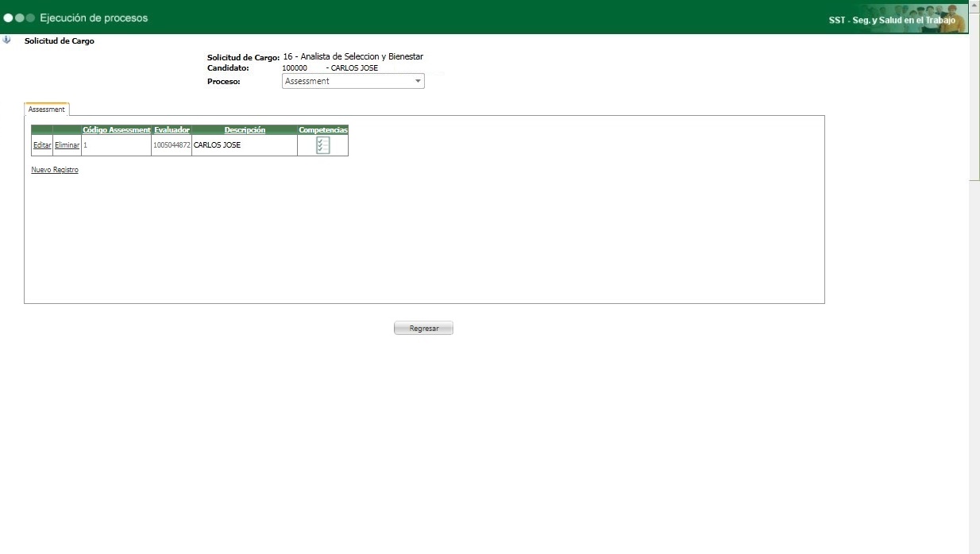Select the Assessment tab
The height and width of the screenshot is (554, 980).
[47, 110]
